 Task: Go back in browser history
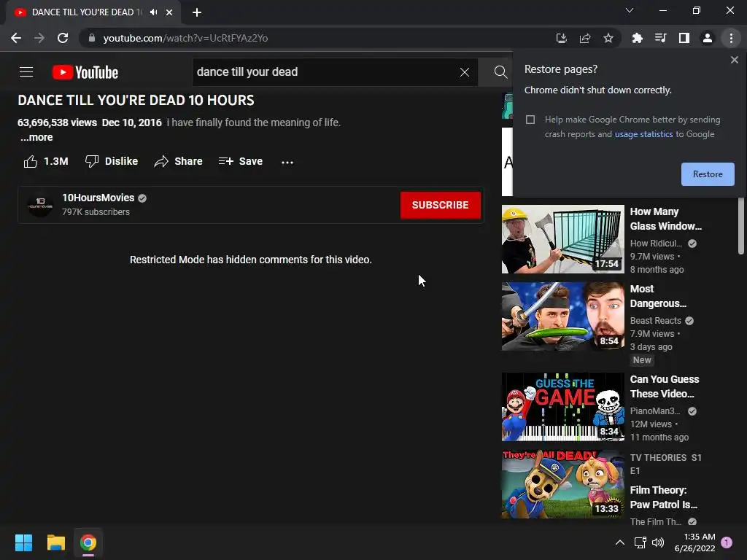[x=16, y=38]
